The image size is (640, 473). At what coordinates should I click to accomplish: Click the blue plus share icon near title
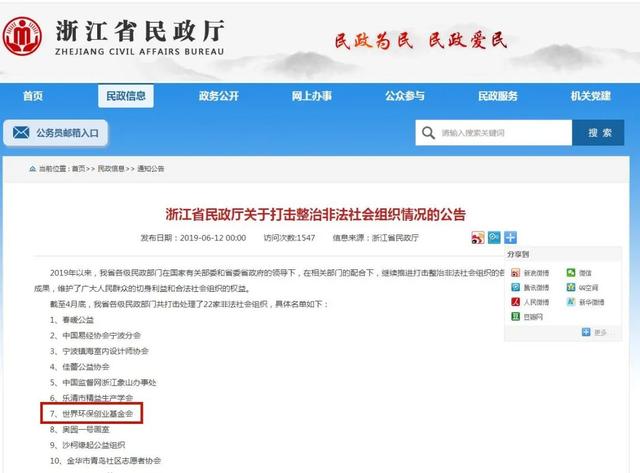tap(511, 237)
